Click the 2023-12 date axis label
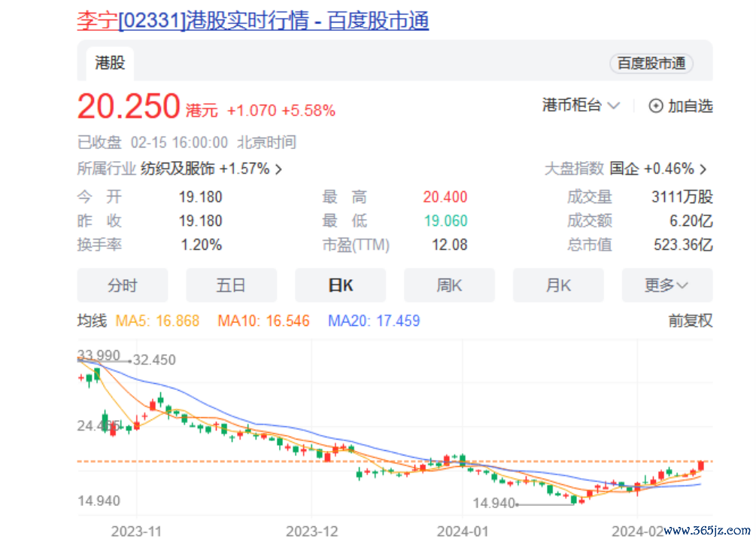 pos(312,531)
